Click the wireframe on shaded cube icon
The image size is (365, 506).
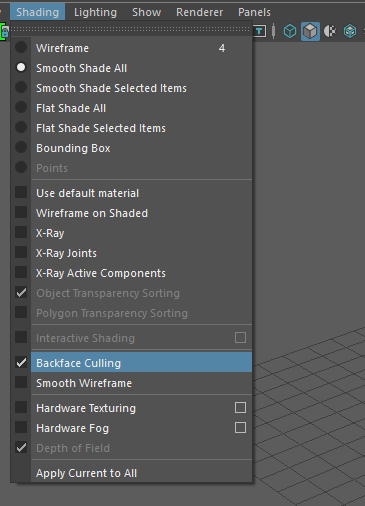click(350, 31)
